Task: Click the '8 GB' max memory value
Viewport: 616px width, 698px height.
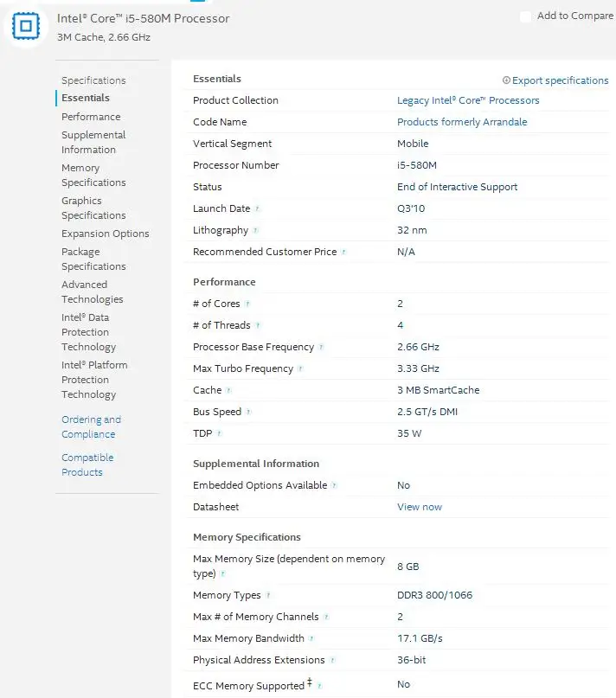Action: (408, 567)
